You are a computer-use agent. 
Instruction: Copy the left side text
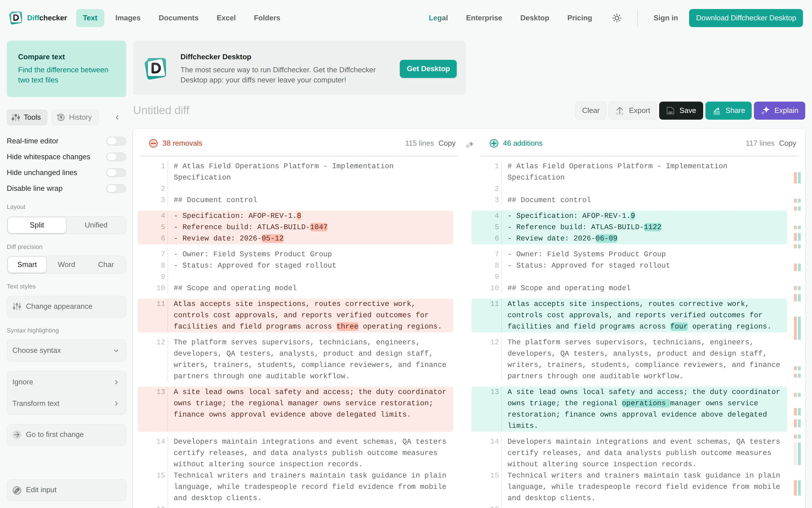coord(447,143)
